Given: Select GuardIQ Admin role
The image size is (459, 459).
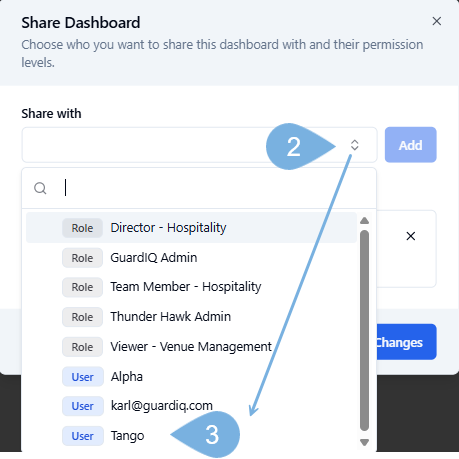Looking at the screenshot, I should click(x=191, y=258).
